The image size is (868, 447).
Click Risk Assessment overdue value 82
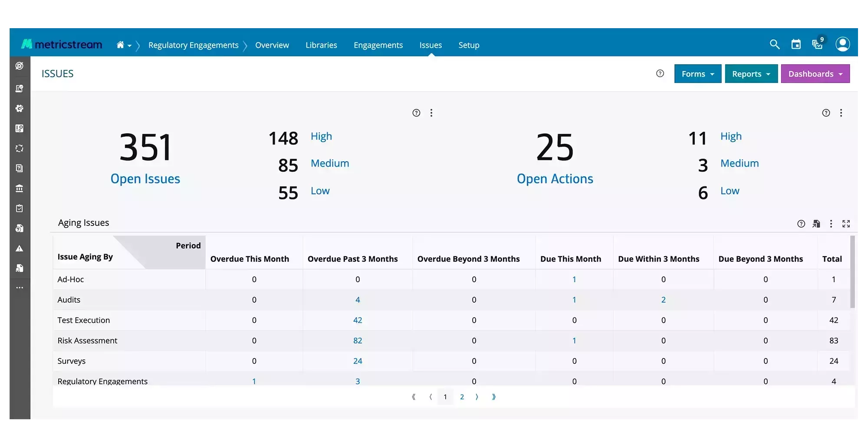(x=358, y=341)
